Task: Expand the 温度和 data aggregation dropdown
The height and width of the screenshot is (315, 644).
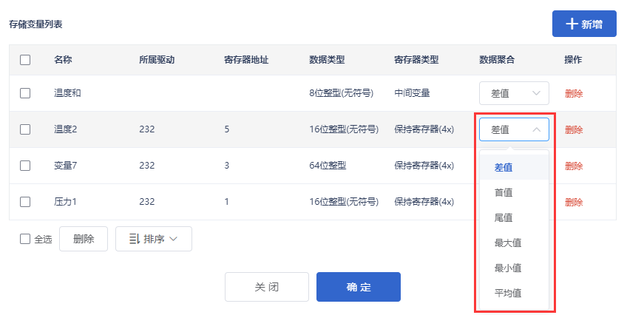Action: coord(514,93)
